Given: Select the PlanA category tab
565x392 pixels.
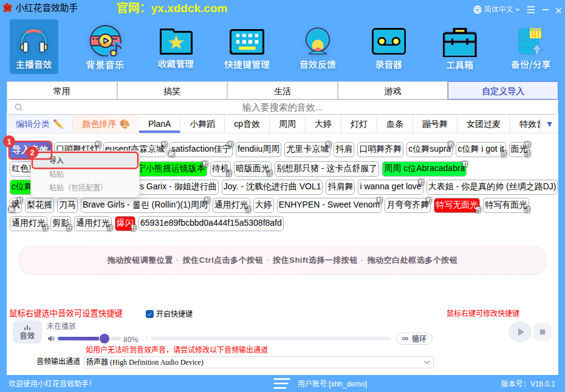Looking at the screenshot, I should coord(159,124).
